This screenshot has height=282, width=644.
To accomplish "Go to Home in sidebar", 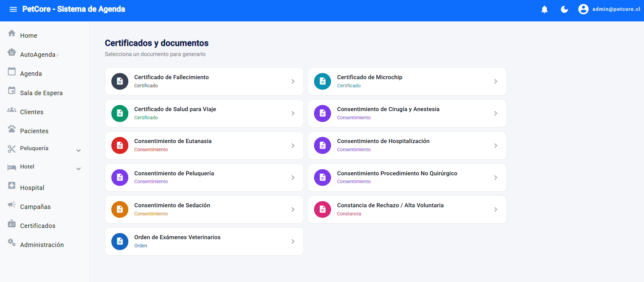I will (29, 36).
